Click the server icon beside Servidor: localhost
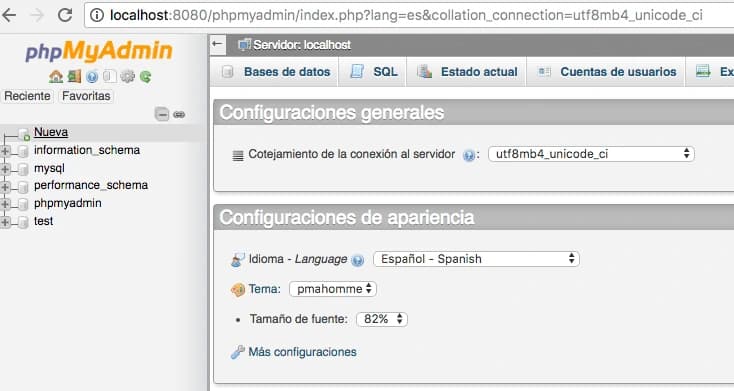Viewport: 734px width, 391px height. click(x=244, y=44)
